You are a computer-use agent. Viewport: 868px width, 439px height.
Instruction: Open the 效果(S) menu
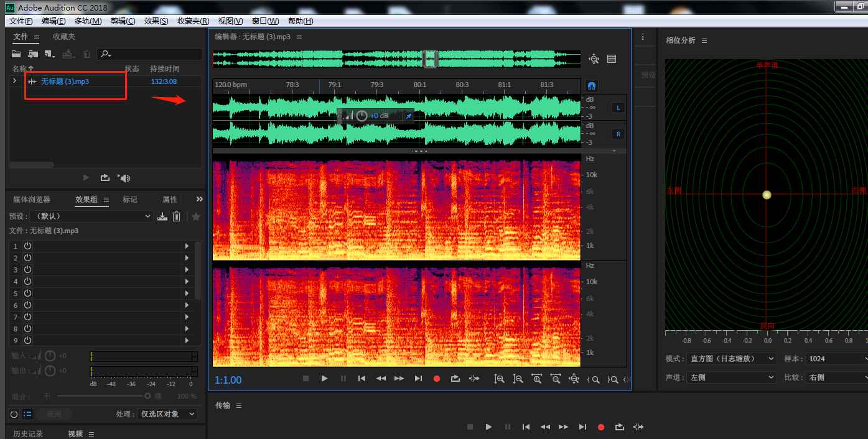156,21
